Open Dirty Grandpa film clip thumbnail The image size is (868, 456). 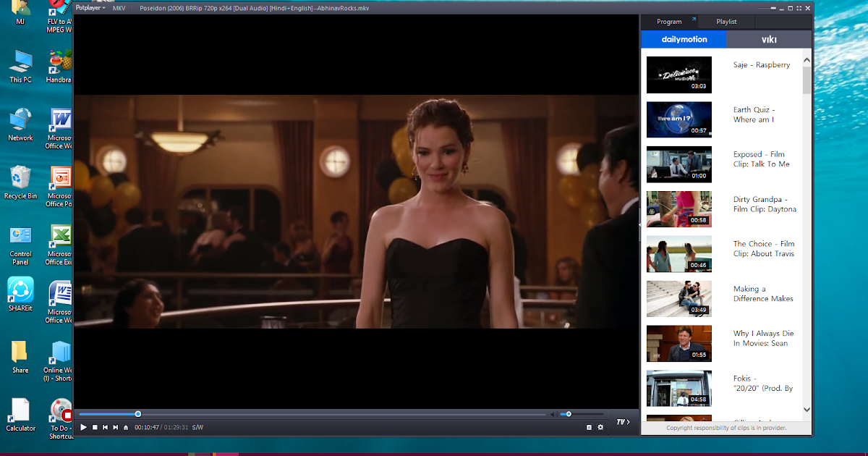(x=678, y=209)
